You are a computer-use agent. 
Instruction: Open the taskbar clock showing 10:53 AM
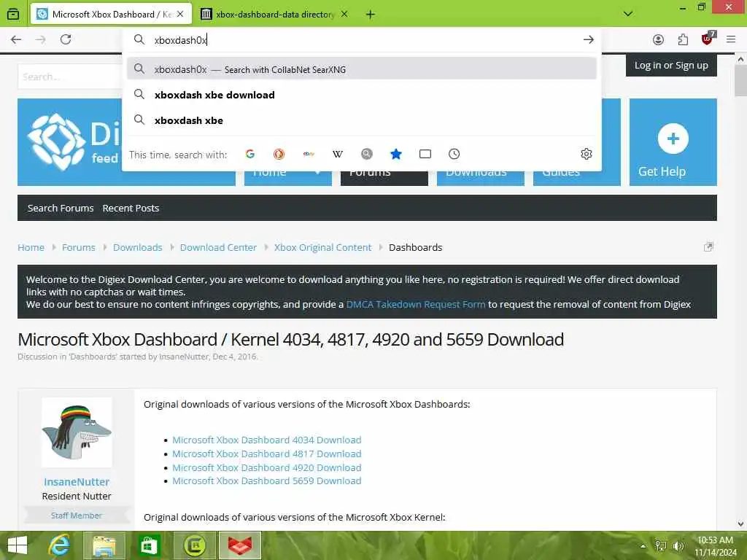tap(715, 546)
